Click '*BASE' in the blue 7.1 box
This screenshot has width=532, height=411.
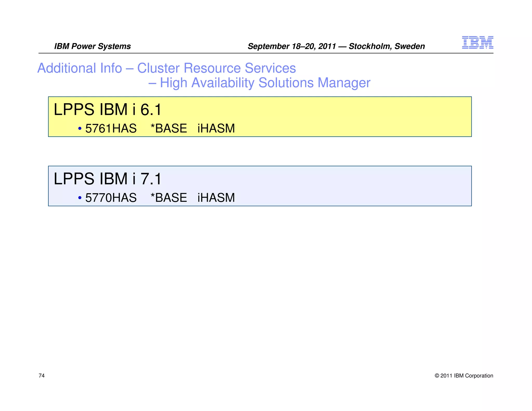(x=169, y=198)
